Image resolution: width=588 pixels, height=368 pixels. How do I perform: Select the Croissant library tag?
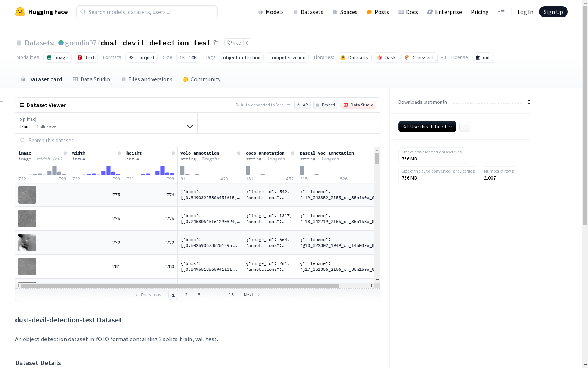419,57
